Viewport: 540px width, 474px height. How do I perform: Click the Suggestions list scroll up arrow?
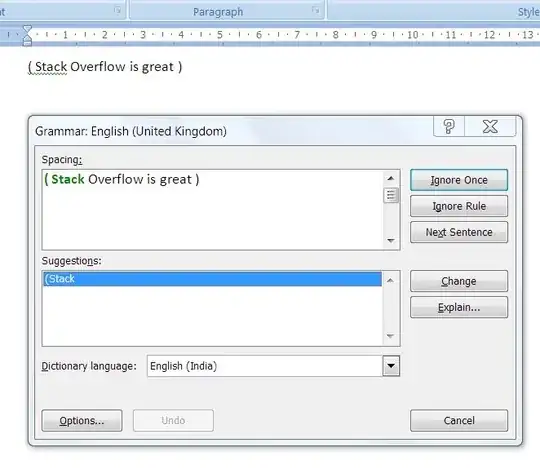tap(390, 280)
